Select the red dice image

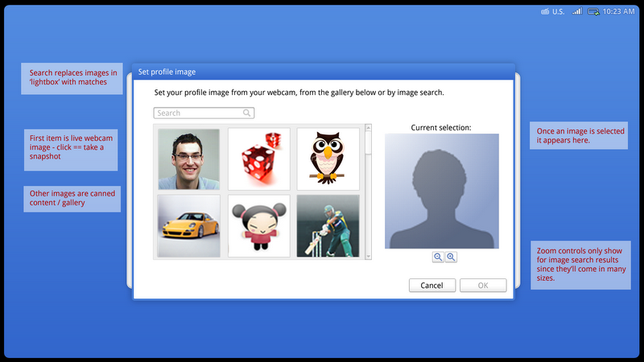point(259,159)
